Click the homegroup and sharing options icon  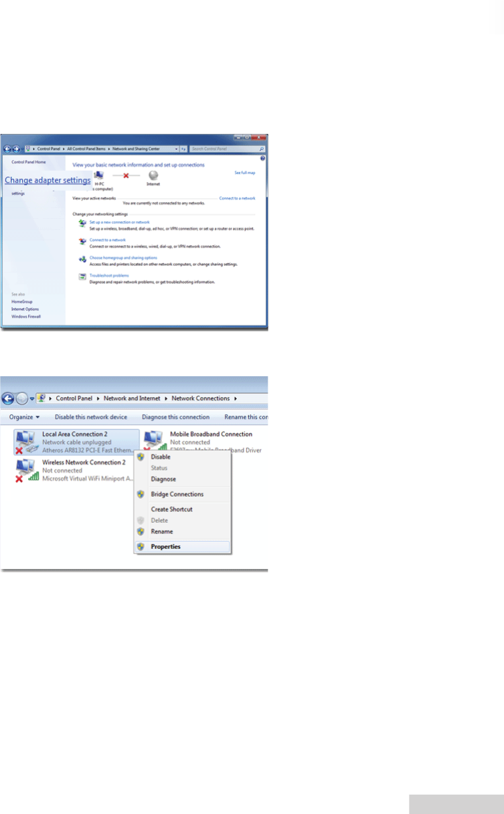(x=82, y=259)
